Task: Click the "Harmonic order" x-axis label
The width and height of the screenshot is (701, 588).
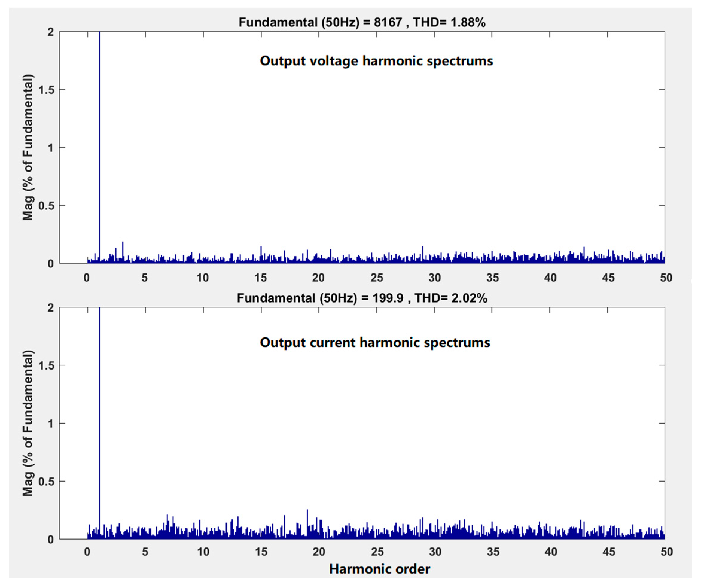Action: pos(379,569)
